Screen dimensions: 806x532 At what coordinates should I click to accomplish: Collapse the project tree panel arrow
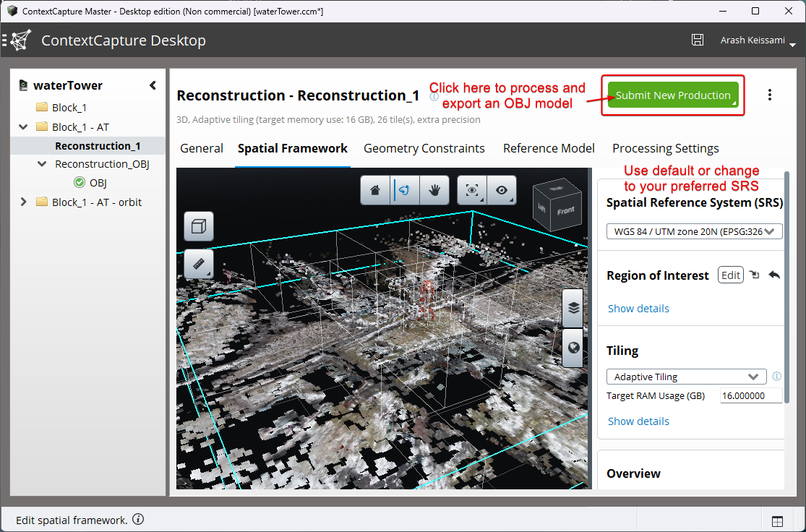[x=153, y=85]
